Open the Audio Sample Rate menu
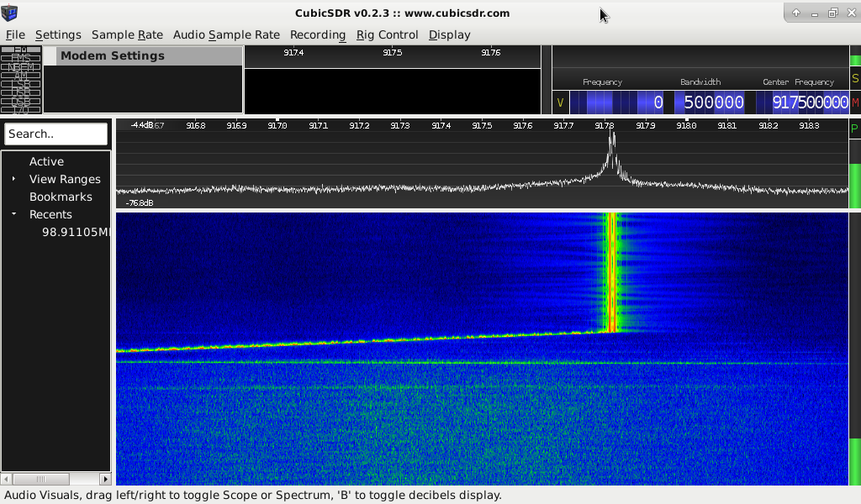Viewport: 861px width, 504px height. click(x=226, y=34)
